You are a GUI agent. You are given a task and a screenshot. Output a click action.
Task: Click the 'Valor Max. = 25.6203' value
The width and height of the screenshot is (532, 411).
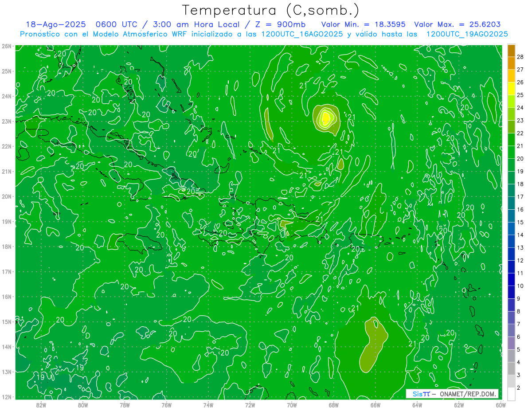pos(457,25)
